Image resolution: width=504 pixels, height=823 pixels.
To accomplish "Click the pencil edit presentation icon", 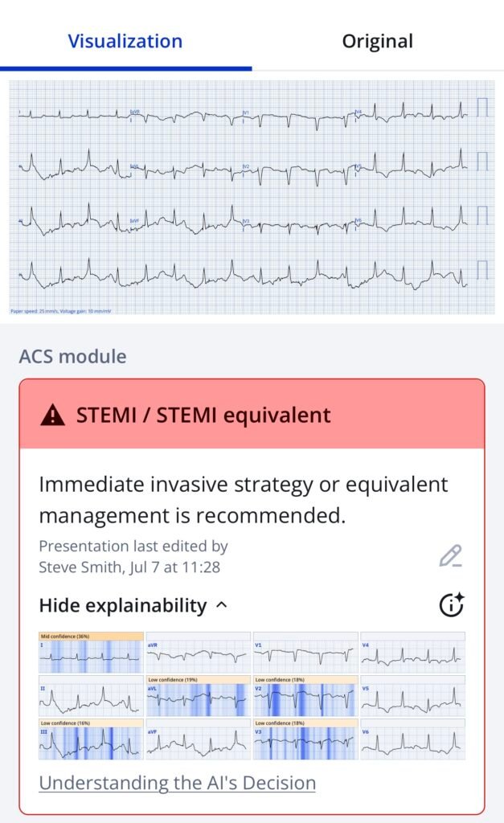I will tap(450, 556).
